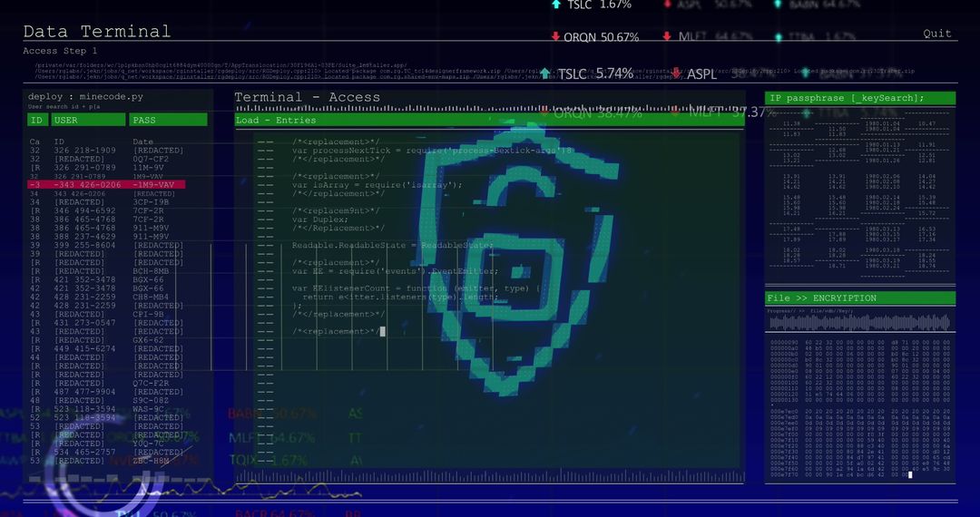Click the glowing shield padlock icon
Viewport: 980px width, 517px height.
517,259
